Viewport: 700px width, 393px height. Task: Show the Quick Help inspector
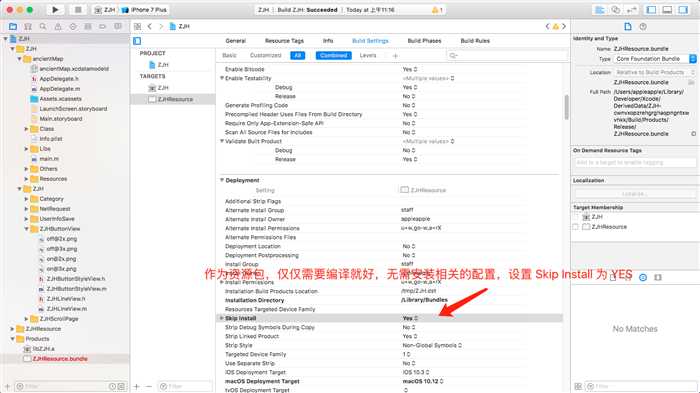tap(643, 27)
